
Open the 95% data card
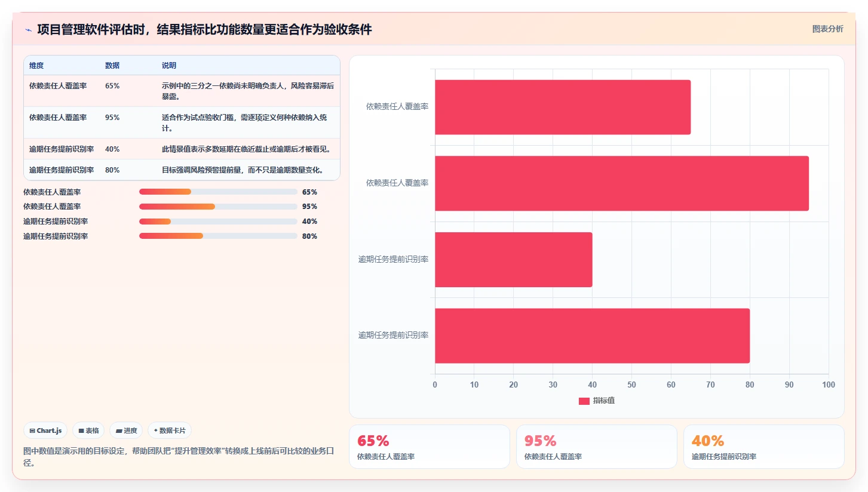[x=597, y=447]
